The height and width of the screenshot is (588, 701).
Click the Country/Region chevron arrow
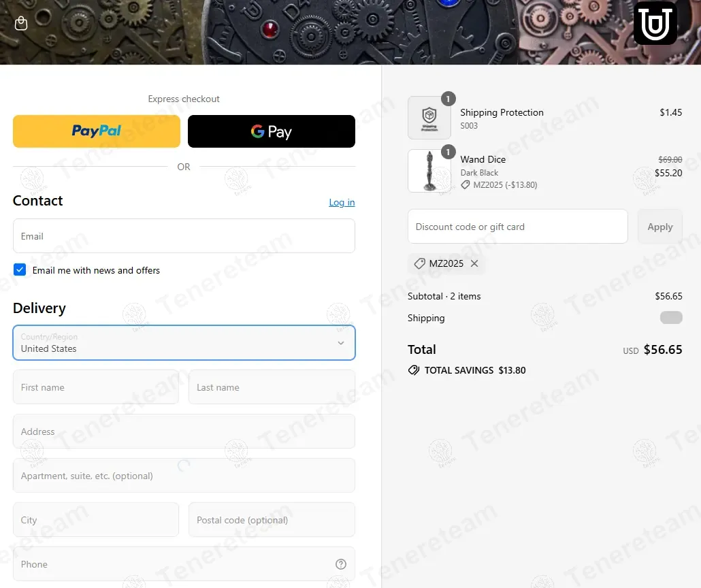point(341,343)
